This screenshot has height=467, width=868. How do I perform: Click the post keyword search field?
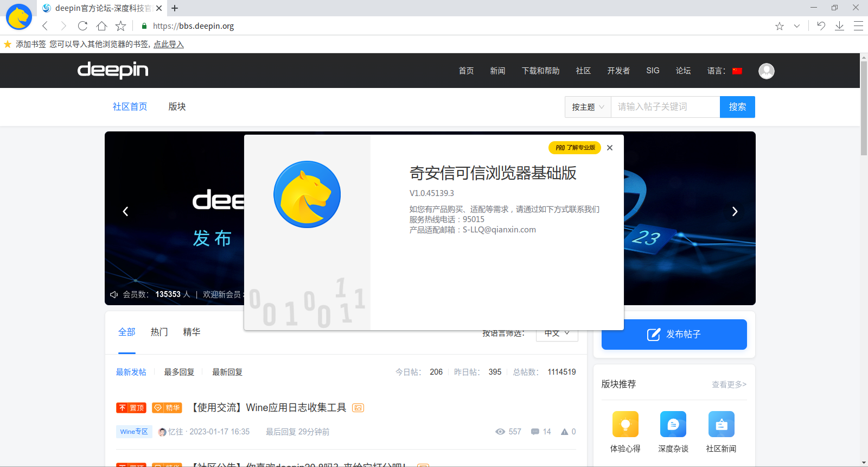point(665,107)
